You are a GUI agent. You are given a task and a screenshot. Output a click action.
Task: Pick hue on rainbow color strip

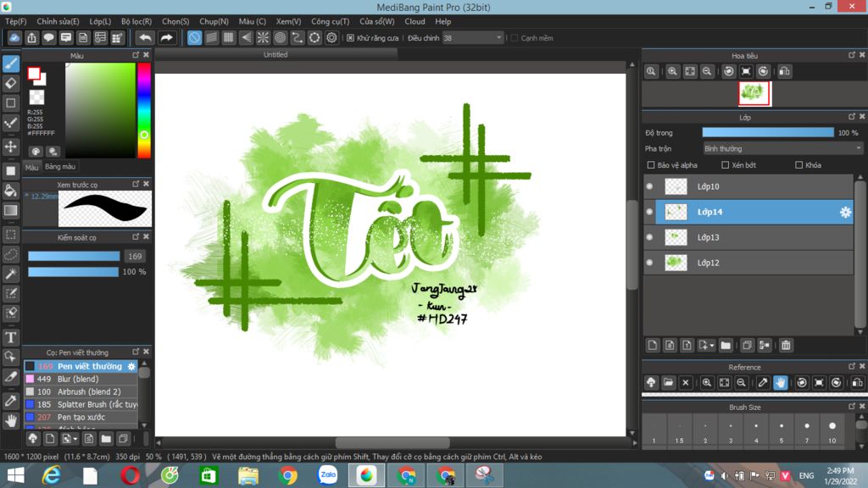(144, 110)
